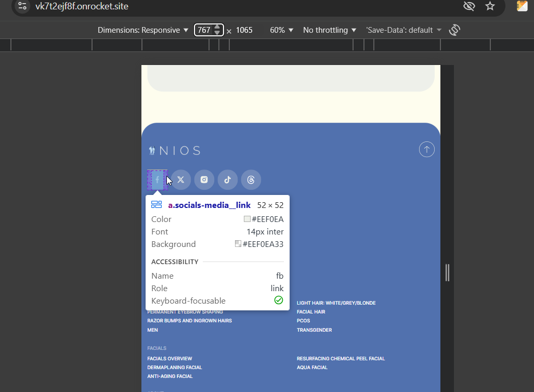Open the Anti-Aging Facial link
534x392 pixels.
[x=170, y=376]
